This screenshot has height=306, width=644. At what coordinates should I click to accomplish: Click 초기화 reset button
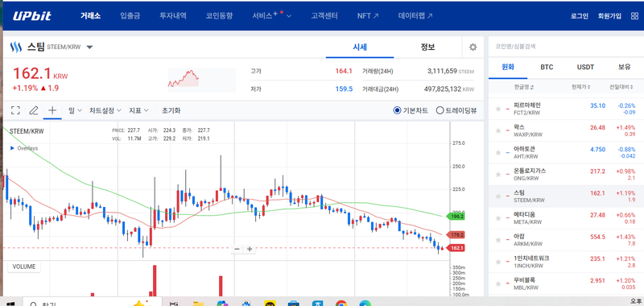click(x=171, y=110)
